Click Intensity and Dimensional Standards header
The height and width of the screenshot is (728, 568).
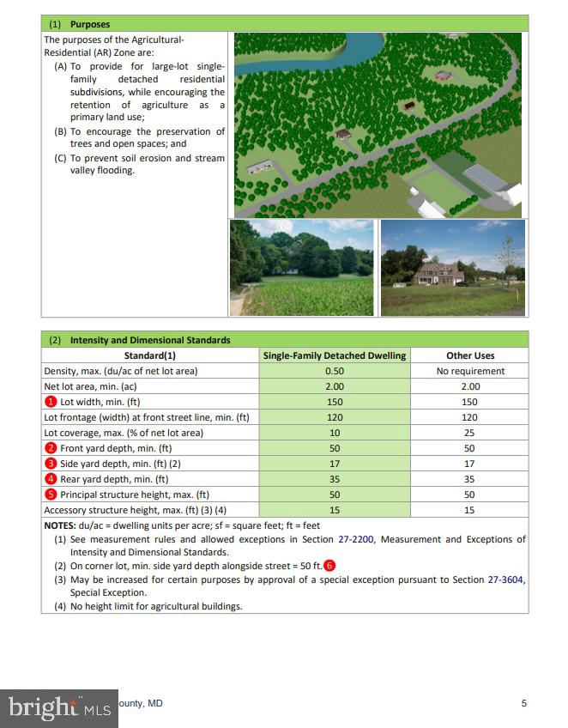coord(150,340)
